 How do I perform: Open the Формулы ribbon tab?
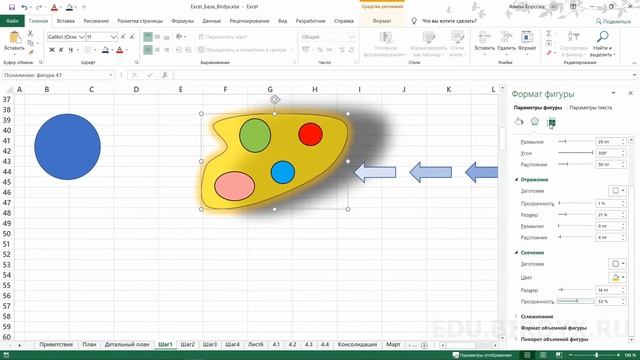click(x=182, y=21)
